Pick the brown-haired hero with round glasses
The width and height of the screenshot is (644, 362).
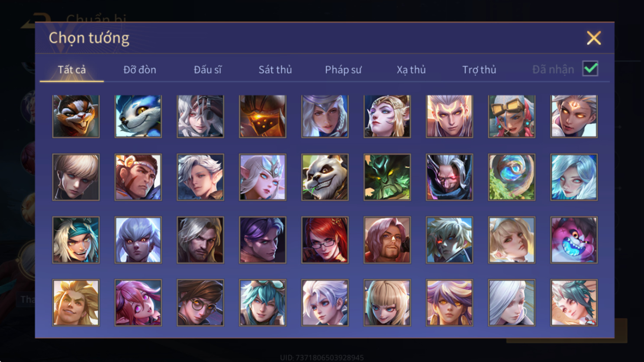tap(200, 303)
